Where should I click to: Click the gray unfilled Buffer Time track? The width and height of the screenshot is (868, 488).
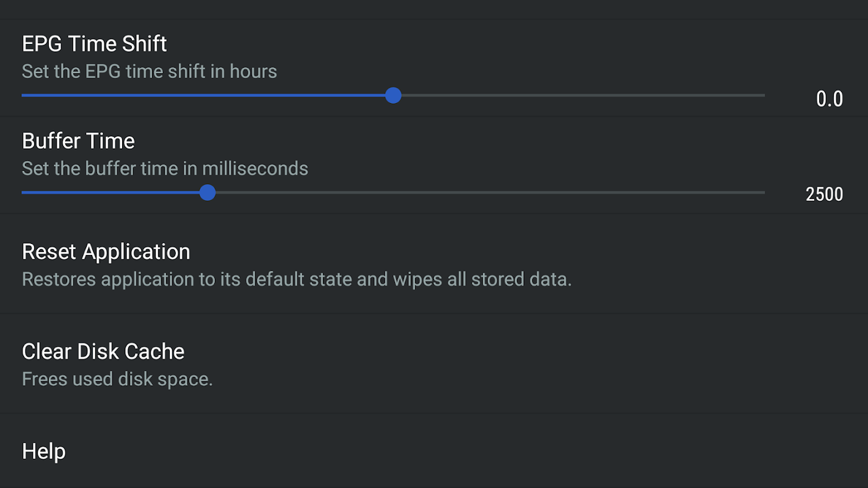pos(488,193)
